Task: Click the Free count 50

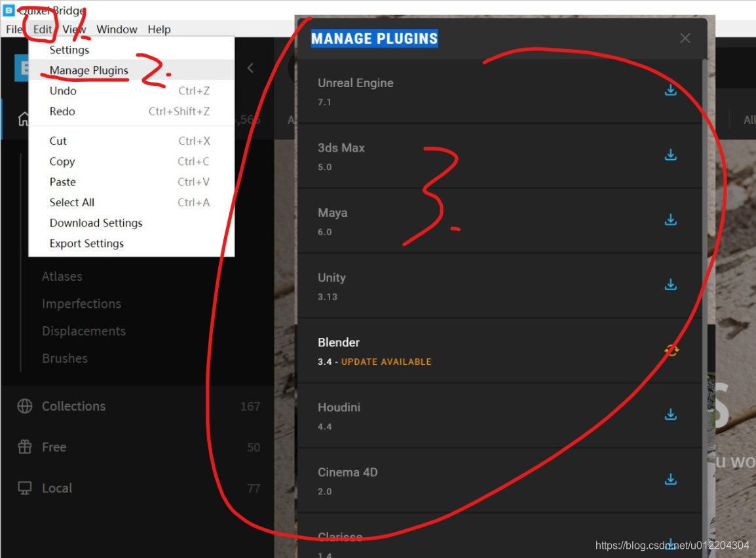Action: click(254, 448)
